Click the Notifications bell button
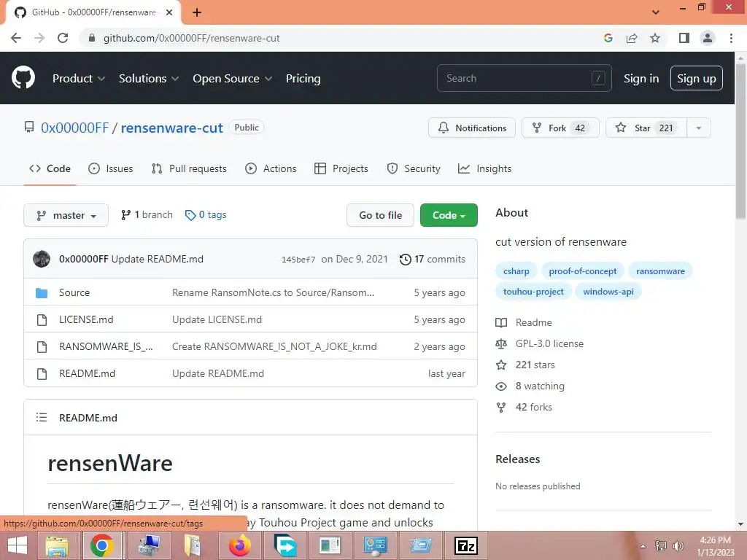The height and width of the screenshot is (560, 747). [472, 128]
